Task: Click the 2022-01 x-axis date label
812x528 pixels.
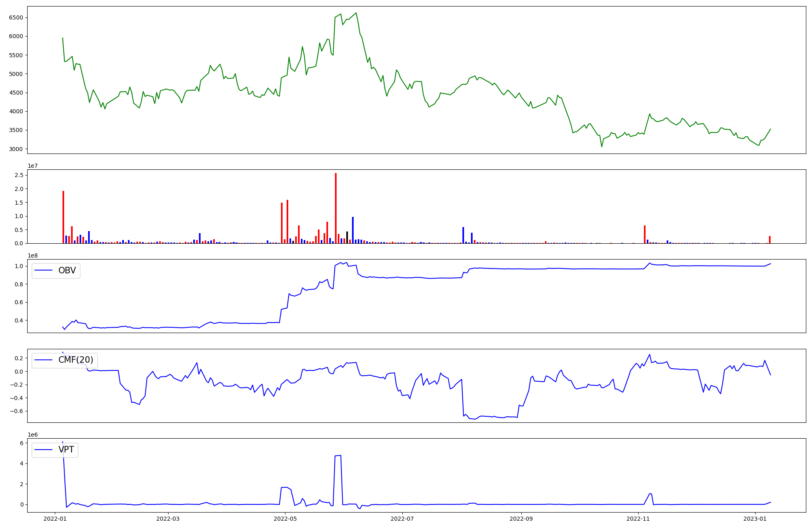Action: pos(54,519)
